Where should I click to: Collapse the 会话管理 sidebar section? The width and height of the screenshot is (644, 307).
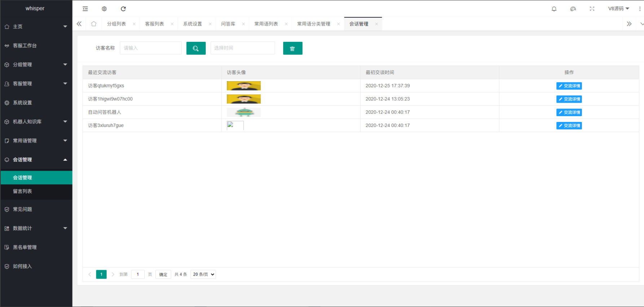(36, 159)
